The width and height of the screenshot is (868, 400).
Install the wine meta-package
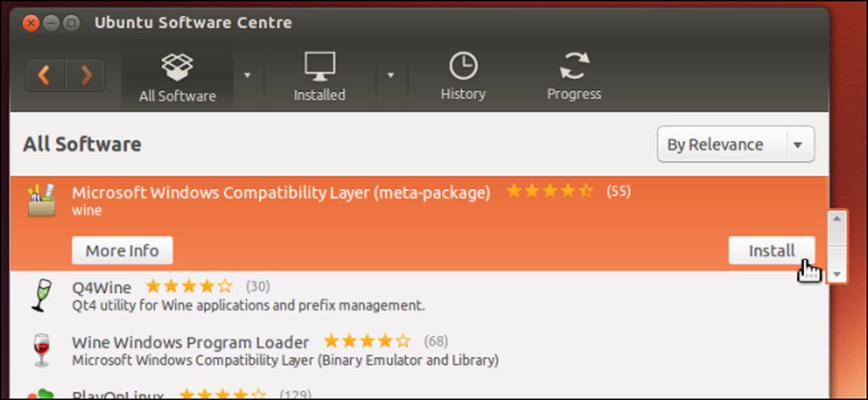coord(772,251)
